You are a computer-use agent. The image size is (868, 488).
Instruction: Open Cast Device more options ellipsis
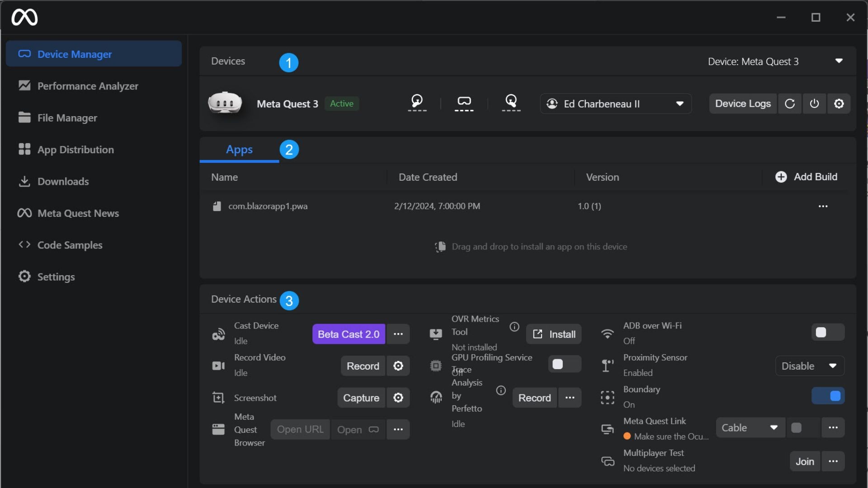(x=398, y=334)
